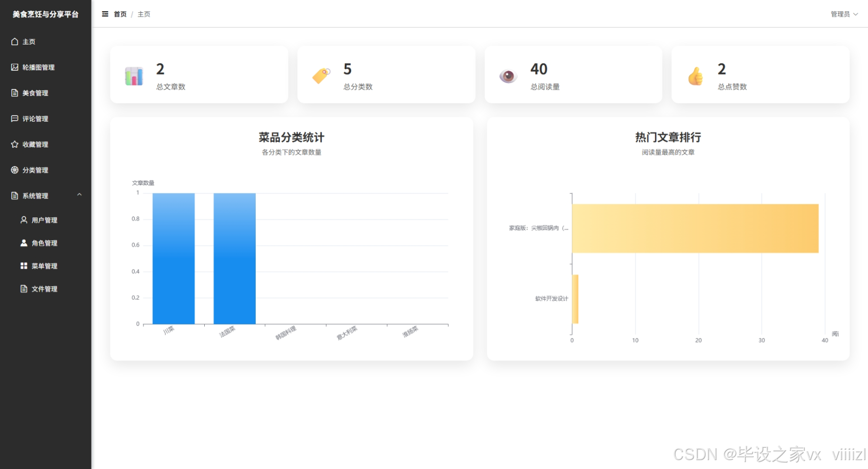Click the long yellow 家庭版 article bar

(695, 228)
